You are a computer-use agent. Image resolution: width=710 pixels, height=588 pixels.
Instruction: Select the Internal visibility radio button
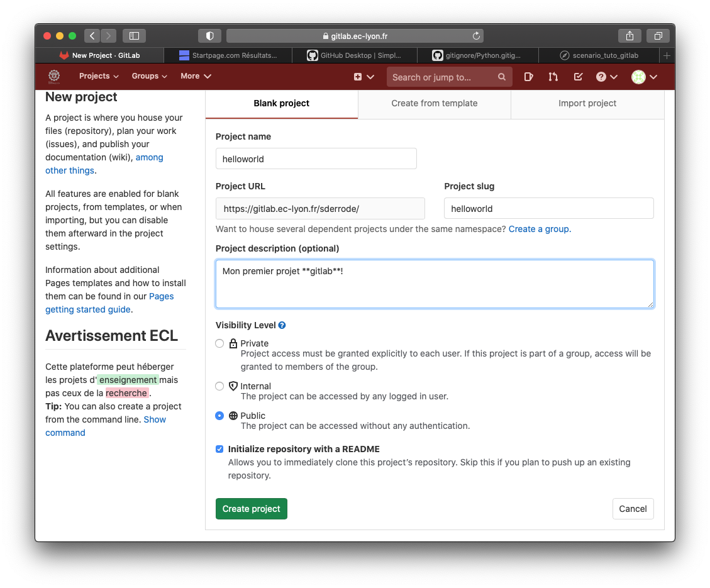point(219,386)
